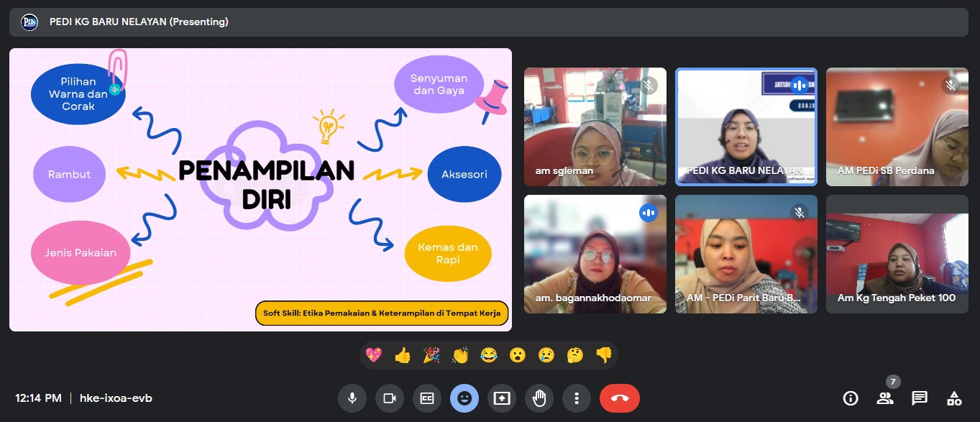Raise hand using the hand icon
The height and width of the screenshot is (422, 980).
click(x=539, y=398)
